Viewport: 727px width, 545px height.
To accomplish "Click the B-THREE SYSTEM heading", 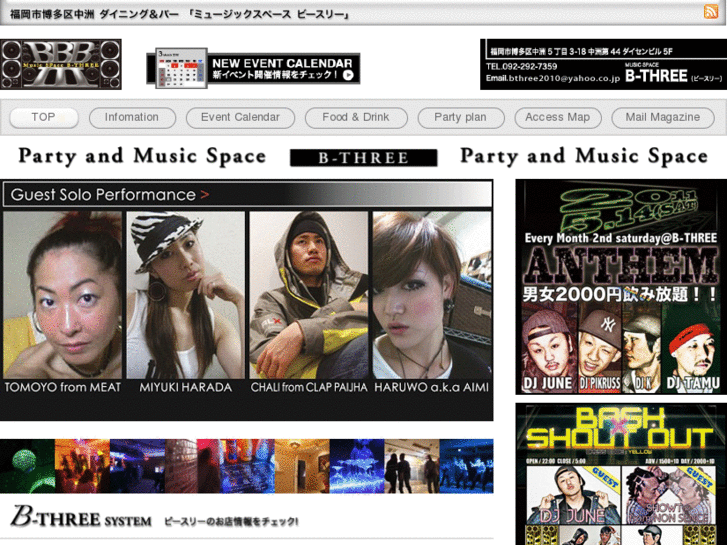I will tap(81, 516).
